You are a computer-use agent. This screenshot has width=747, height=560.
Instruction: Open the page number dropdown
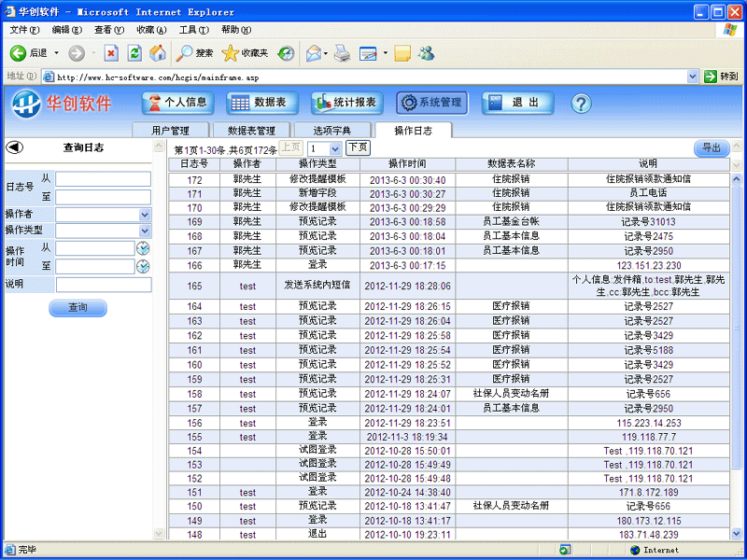click(x=335, y=148)
